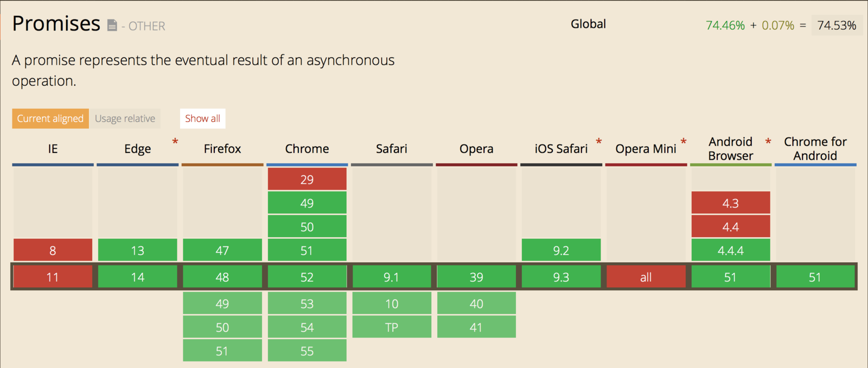868x368 pixels.
Task: Click the iOS Safari column header
Action: coord(561,149)
